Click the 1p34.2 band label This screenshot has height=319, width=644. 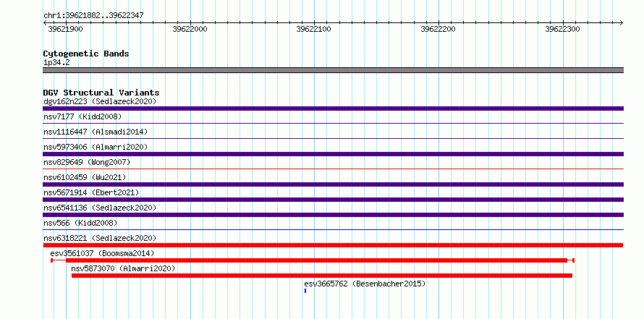[56, 63]
